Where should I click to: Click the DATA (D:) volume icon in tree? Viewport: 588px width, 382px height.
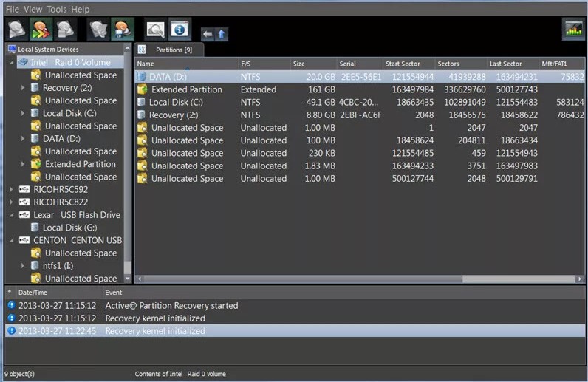pos(35,139)
